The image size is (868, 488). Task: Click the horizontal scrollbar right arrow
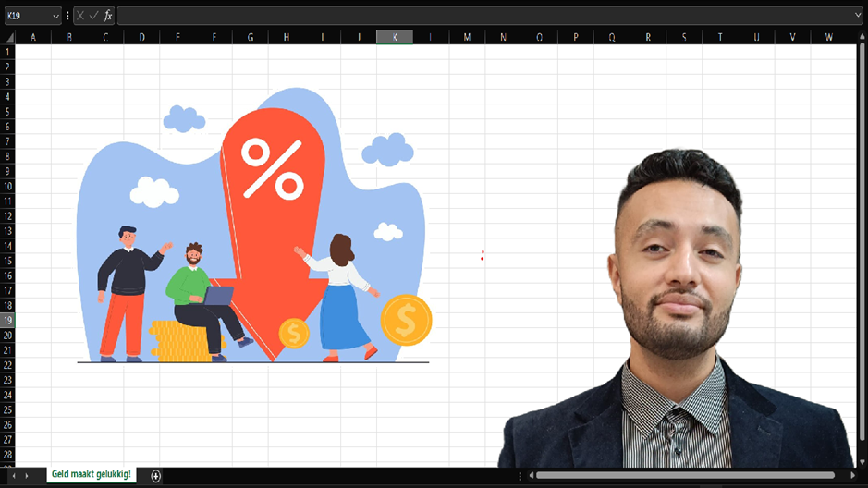point(854,476)
